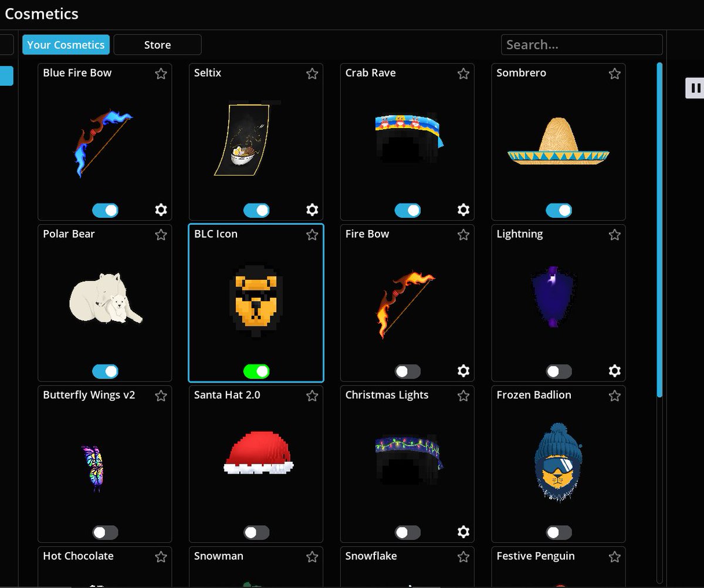
Task: Favorite the Snowflake cosmetic
Action: tap(463, 557)
